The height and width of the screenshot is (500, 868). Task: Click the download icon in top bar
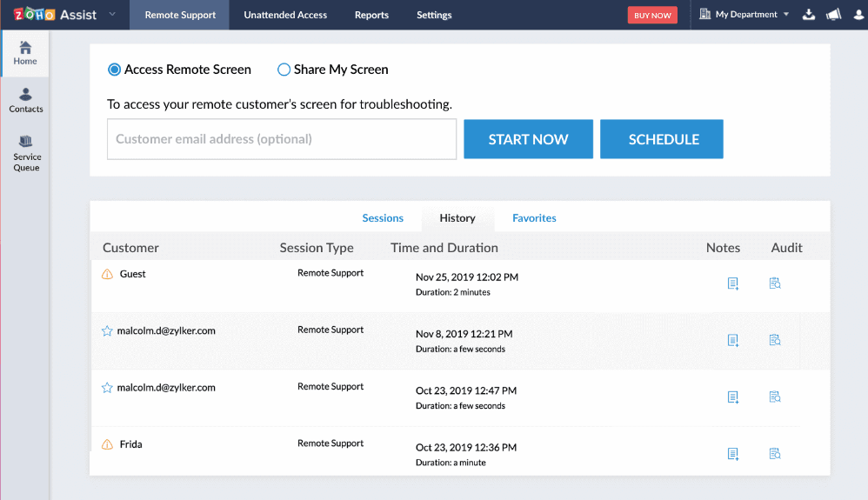click(809, 15)
